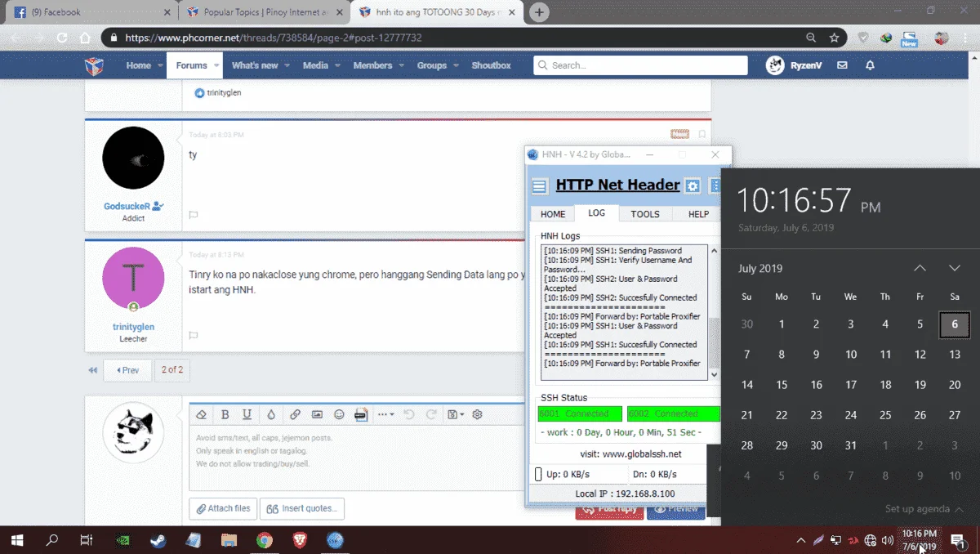Open the alerts bell icon
The image size is (980, 554).
pyautogui.click(x=870, y=65)
